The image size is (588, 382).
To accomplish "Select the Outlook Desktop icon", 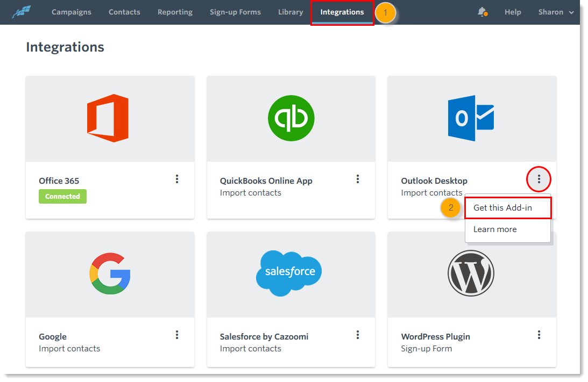I will (x=471, y=117).
